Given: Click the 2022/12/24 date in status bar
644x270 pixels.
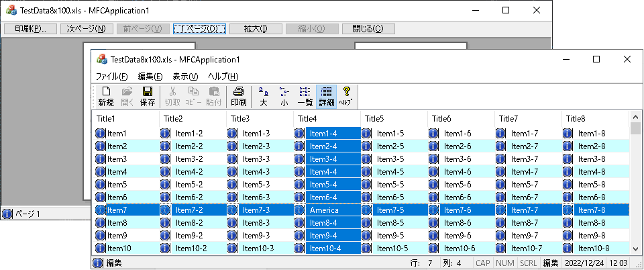Looking at the screenshot, I should point(584,263).
